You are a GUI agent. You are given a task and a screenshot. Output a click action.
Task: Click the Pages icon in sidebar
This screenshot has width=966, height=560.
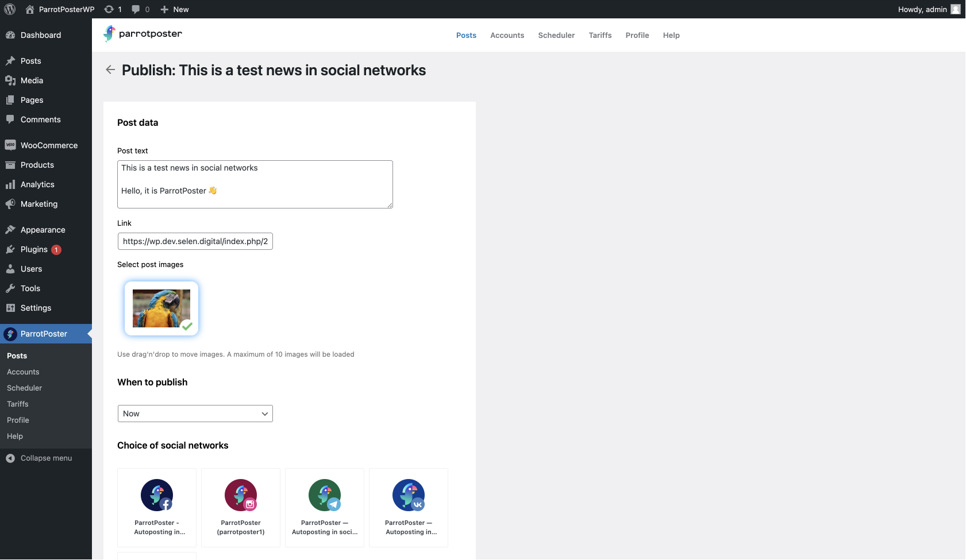(10, 100)
